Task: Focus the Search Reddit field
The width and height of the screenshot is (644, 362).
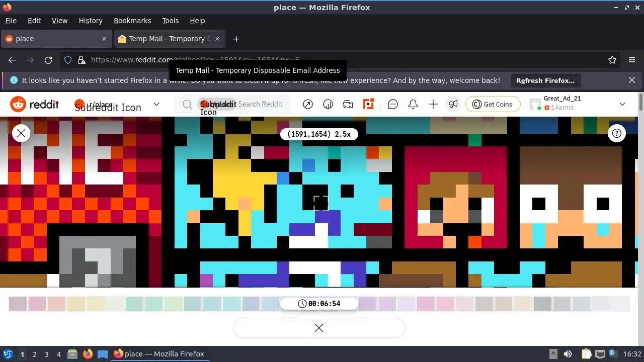Action: pyautogui.click(x=233, y=104)
